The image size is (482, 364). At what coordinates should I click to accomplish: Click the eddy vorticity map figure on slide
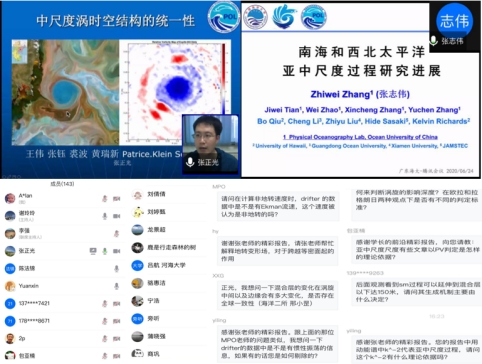(175, 92)
